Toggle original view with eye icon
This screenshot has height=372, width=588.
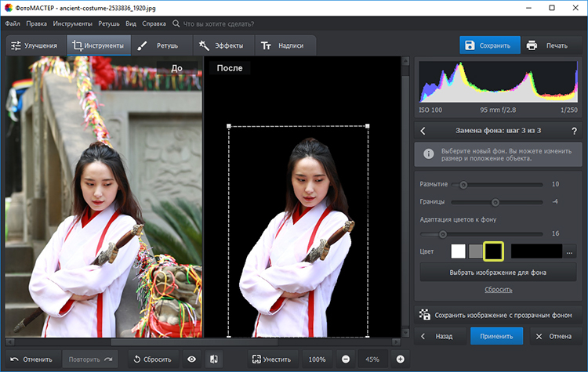pos(191,359)
